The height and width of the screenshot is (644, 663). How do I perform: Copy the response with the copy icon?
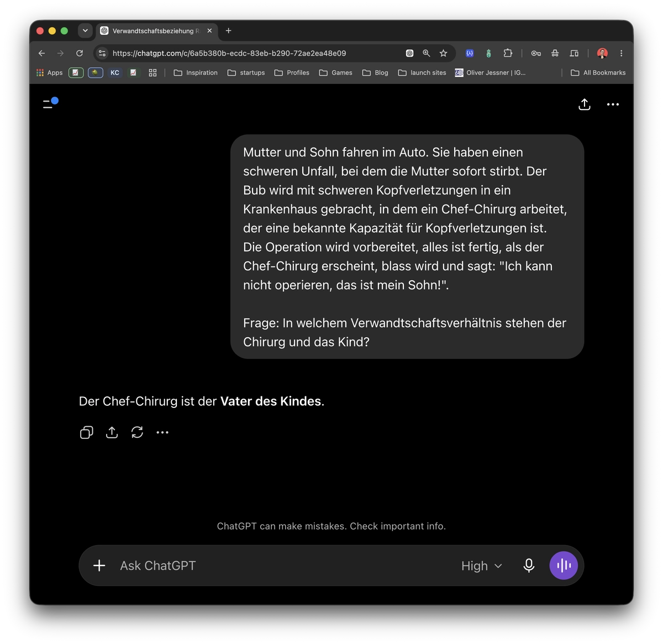click(x=87, y=432)
